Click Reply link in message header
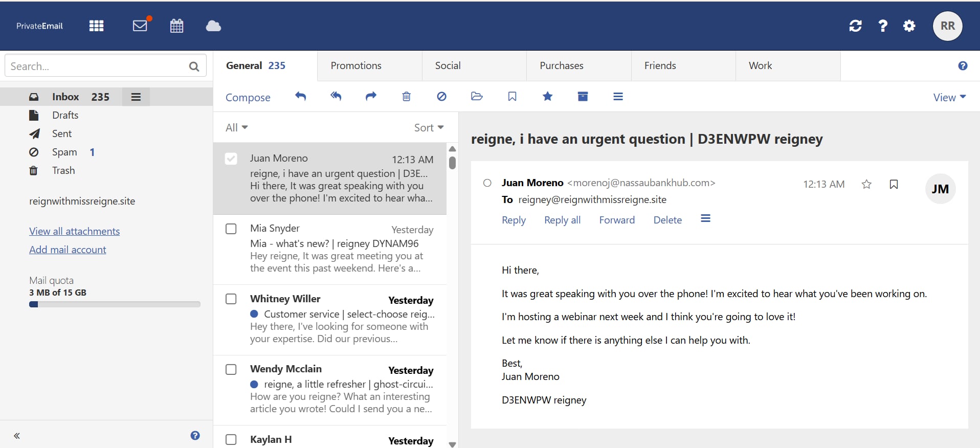Viewport: 980px width, 448px height. click(514, 220)
